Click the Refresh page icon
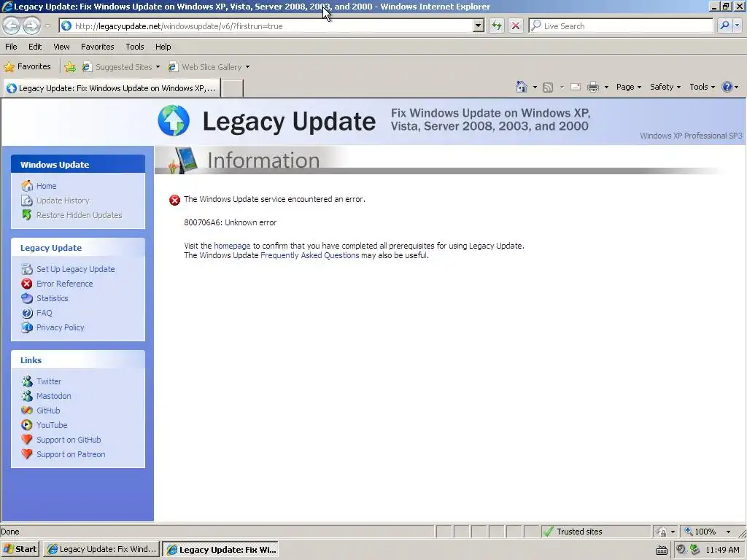 [x=496, y=26]
